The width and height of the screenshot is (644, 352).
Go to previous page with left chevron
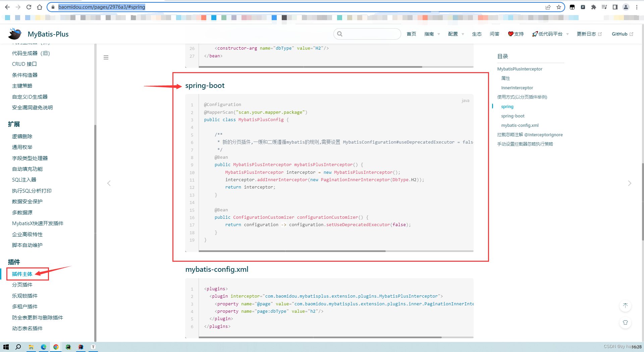tap(109, 183)
